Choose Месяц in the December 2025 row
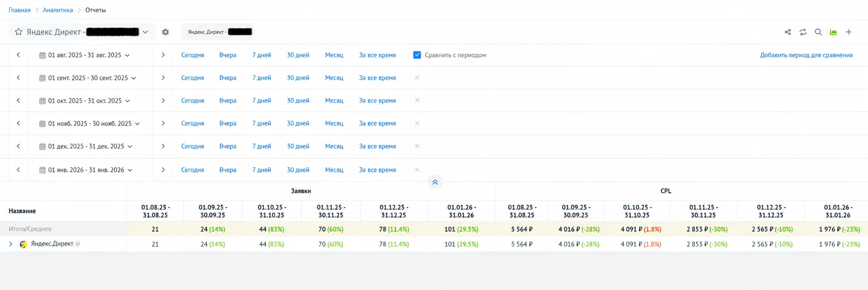The width and height of the screenshot is (868, 290). pos(334,147)
